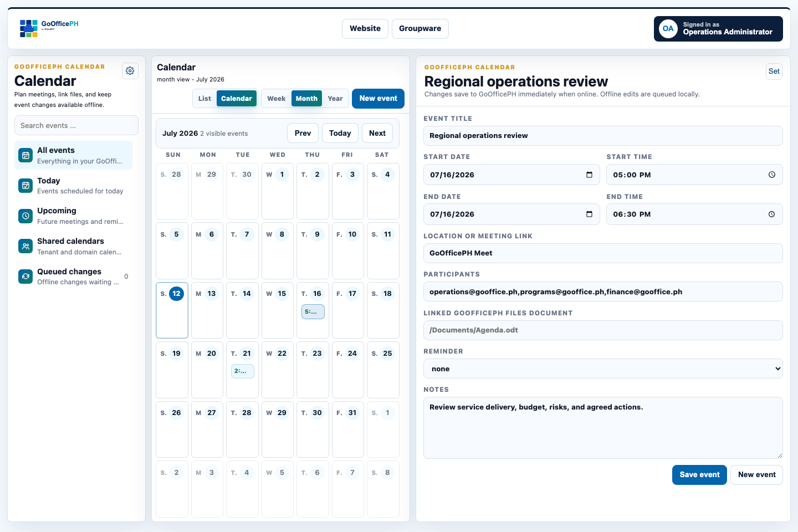
Task: Click the Start Time field
Action: tap(694, 175)
